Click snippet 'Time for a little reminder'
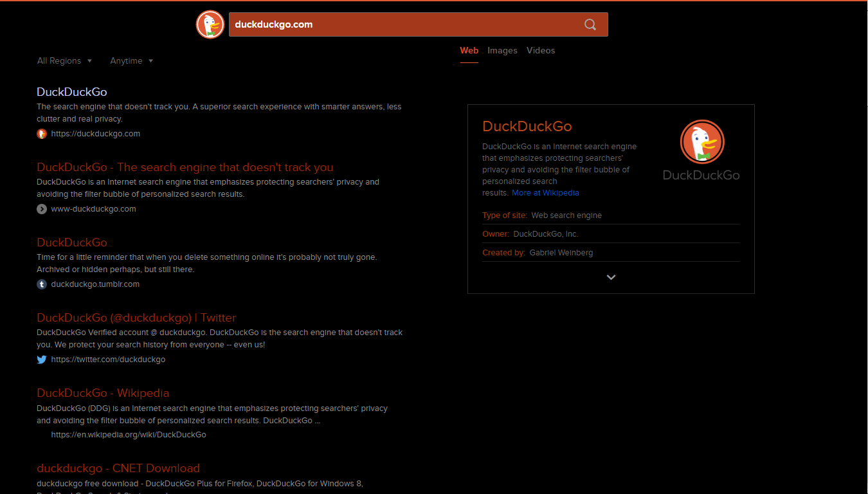Screen dimensions: 868x494 point(207,263)
